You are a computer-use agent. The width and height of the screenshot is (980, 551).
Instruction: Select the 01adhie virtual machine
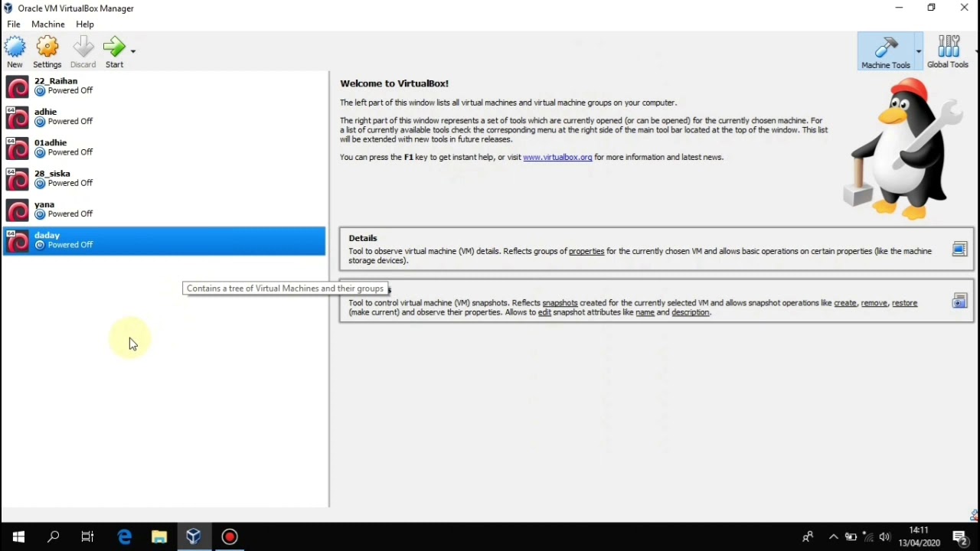164,148
